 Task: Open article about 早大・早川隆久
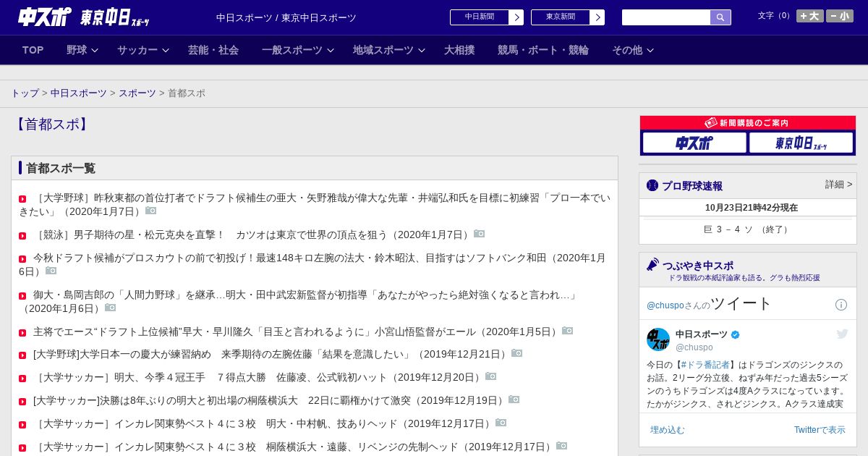pos(297,332)
